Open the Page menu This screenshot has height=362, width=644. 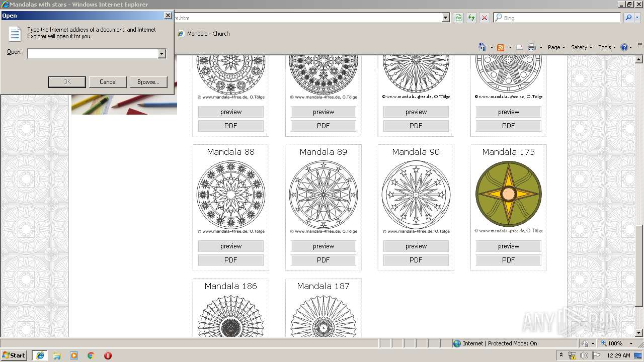coord(556,47)
